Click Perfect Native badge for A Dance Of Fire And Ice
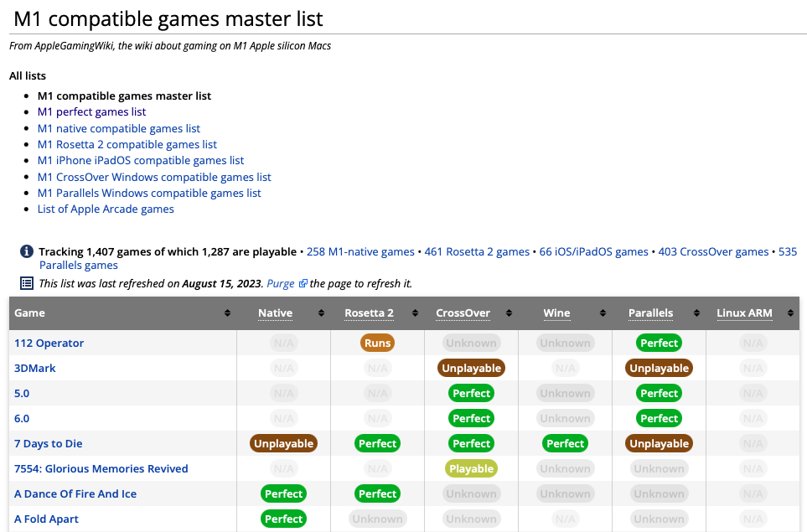807x532 pixels. coord(283,494)
